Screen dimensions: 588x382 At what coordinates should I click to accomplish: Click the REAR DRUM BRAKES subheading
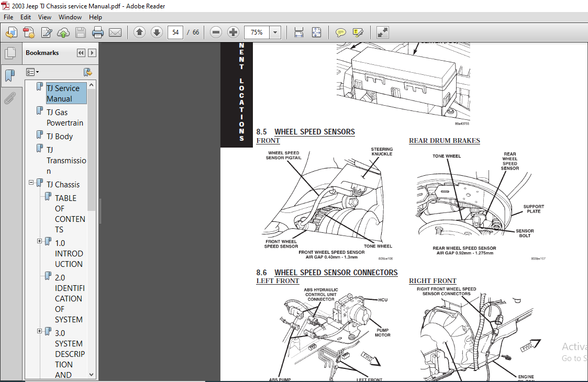445,141
